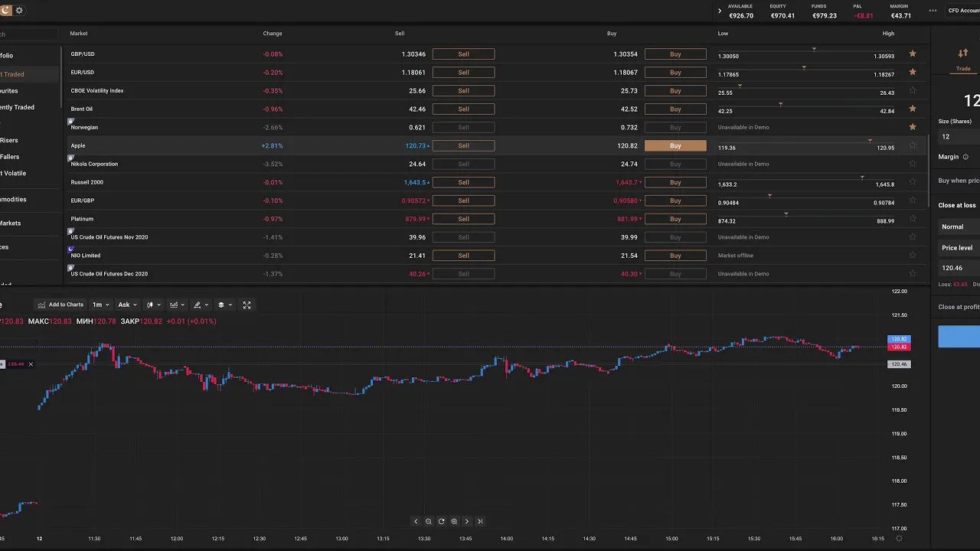Add Apple to favourites with star
This screenshot has height=551, width=980.
pos(912,145)
